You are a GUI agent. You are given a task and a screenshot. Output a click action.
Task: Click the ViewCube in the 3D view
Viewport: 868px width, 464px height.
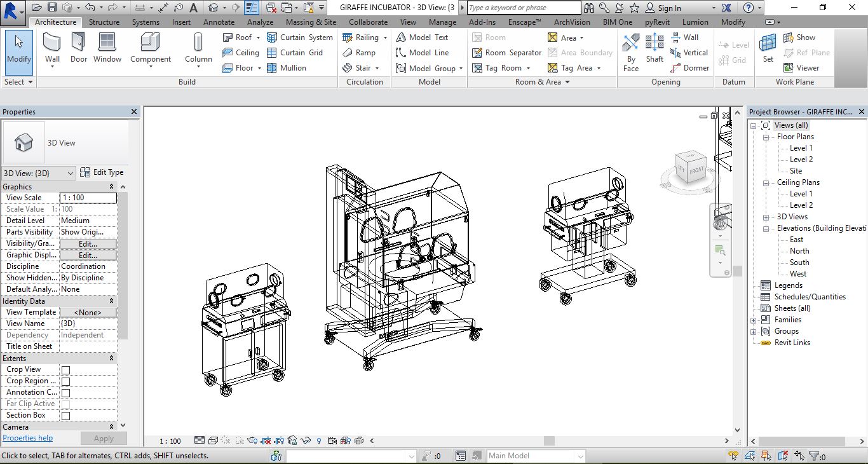690,168
